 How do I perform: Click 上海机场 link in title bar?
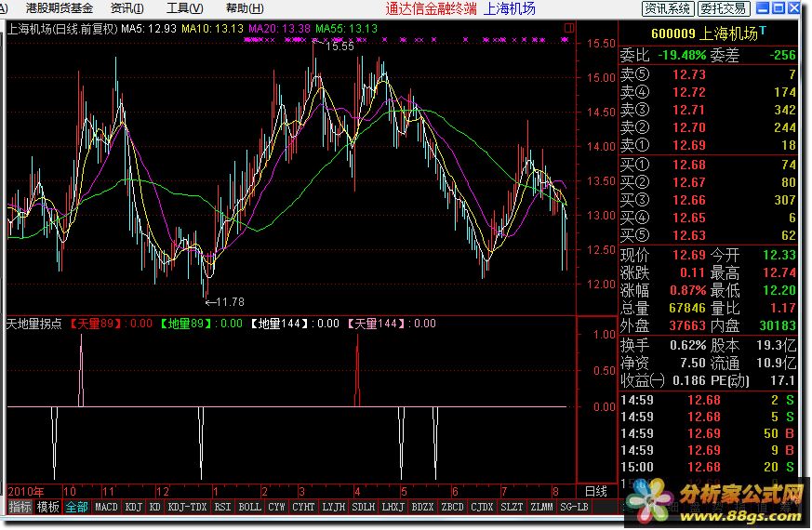point(509,8)
